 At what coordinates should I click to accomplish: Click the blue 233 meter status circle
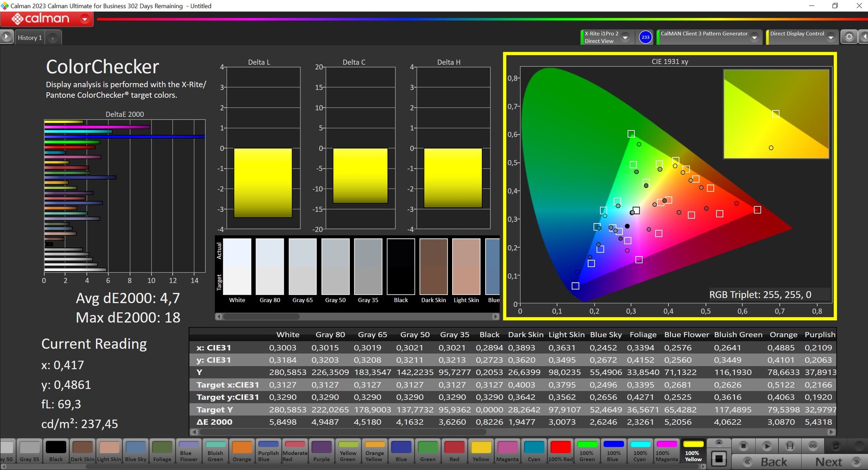pos(645,37)
